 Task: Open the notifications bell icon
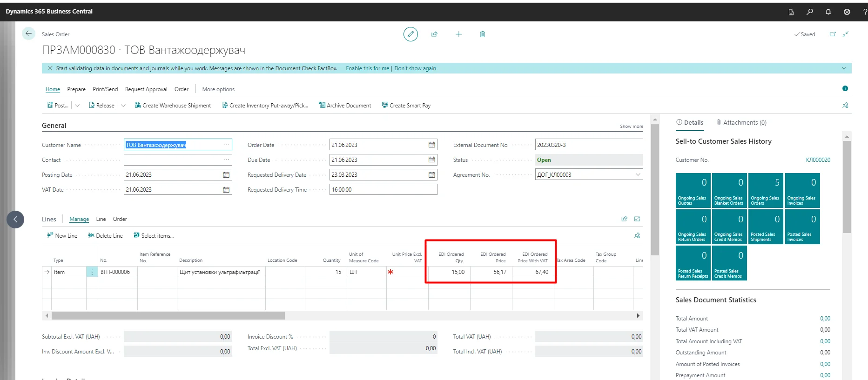(x=828, y=12)
